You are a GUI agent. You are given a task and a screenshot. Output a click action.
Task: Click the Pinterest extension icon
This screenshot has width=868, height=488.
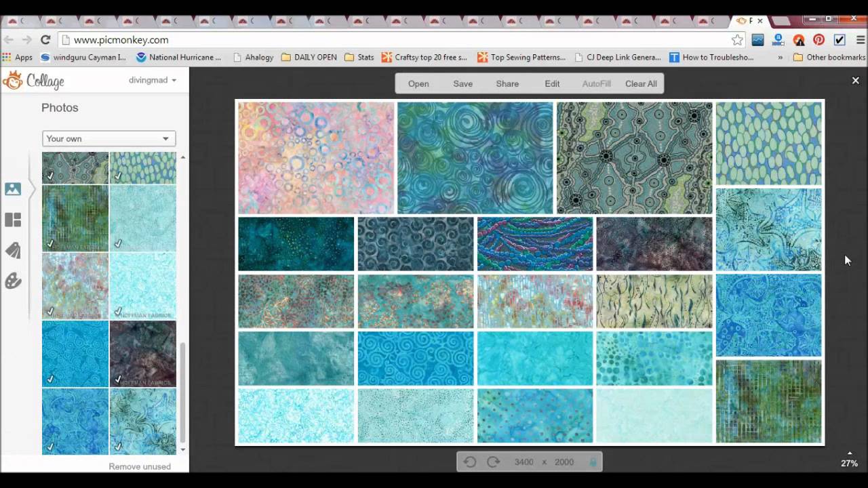tap(818, 40)
